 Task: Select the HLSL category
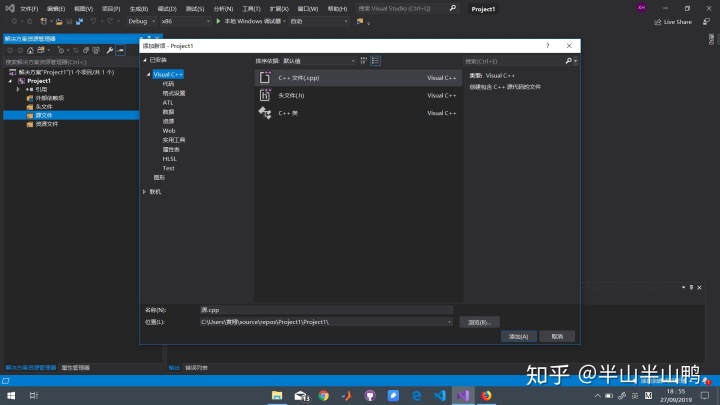[169, 158]
